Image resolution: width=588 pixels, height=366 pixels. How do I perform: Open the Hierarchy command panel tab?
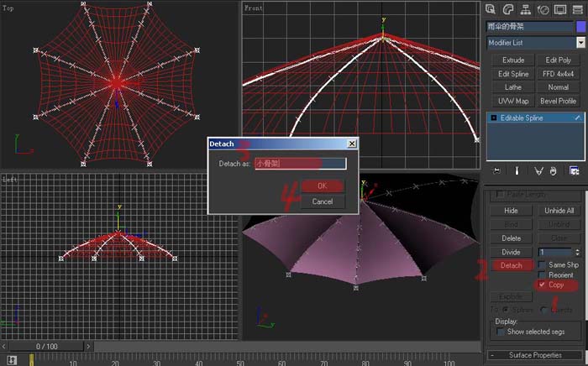[525, 9]
